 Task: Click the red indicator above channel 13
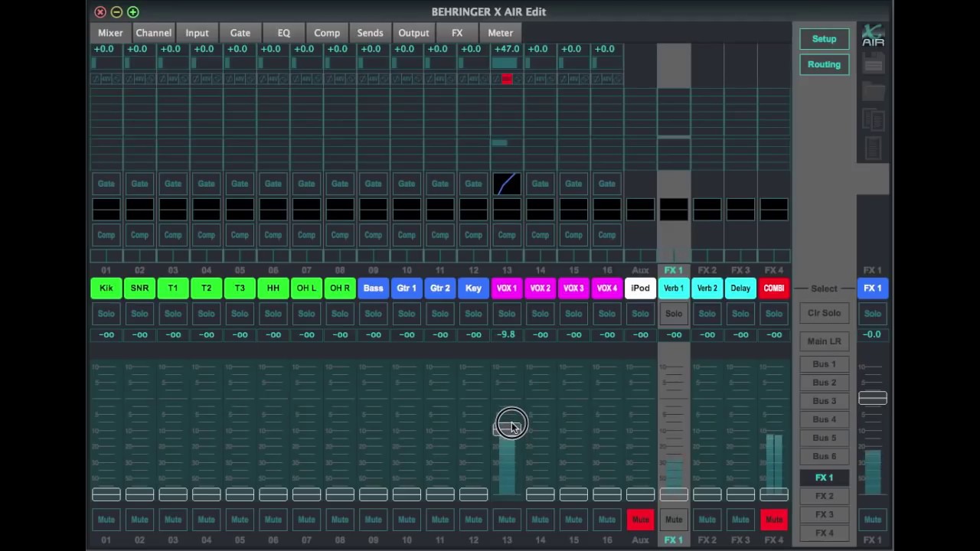(x=506, y=79)
